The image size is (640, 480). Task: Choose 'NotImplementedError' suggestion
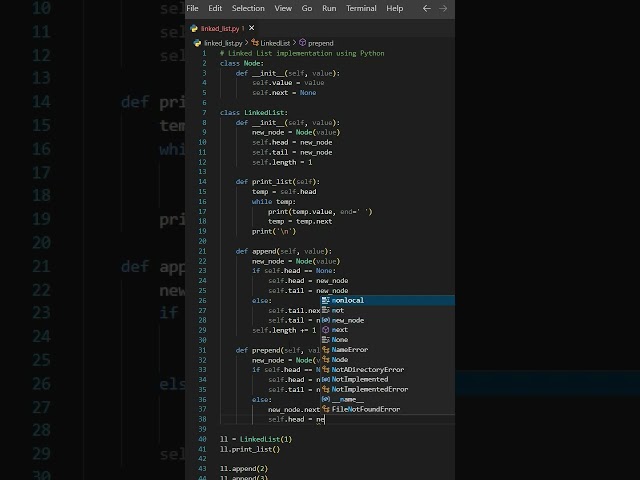click(x=387, y=389)
